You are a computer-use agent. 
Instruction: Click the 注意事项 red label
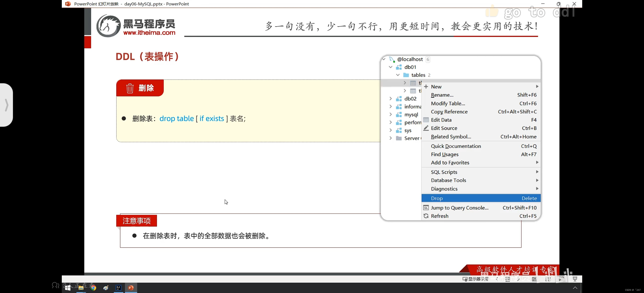(136, 221)
